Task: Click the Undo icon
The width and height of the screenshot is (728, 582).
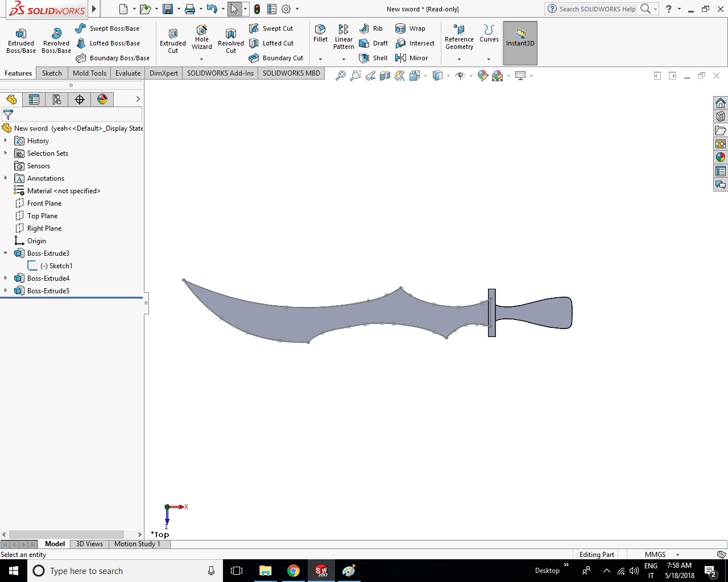Action: point(212,9)
